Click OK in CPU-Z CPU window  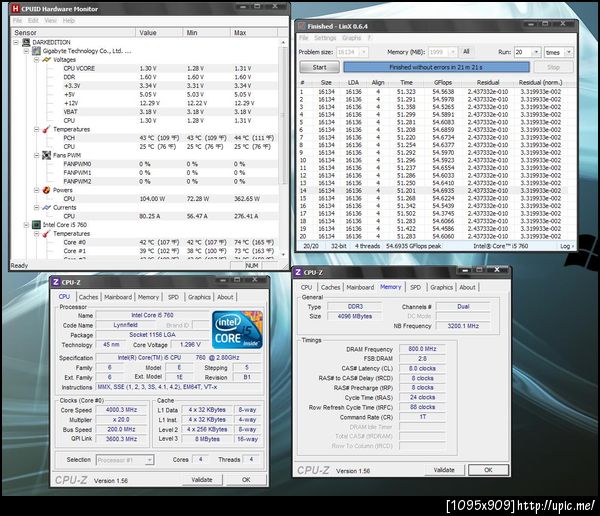click(246, 479)
